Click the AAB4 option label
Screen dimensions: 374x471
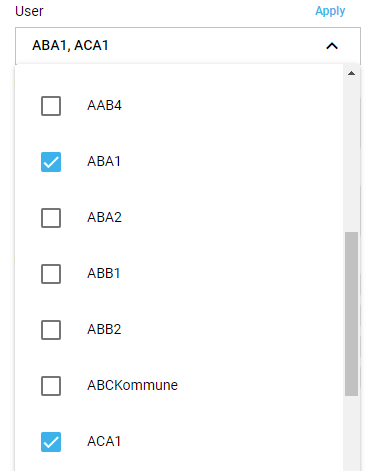coord(104,106)
